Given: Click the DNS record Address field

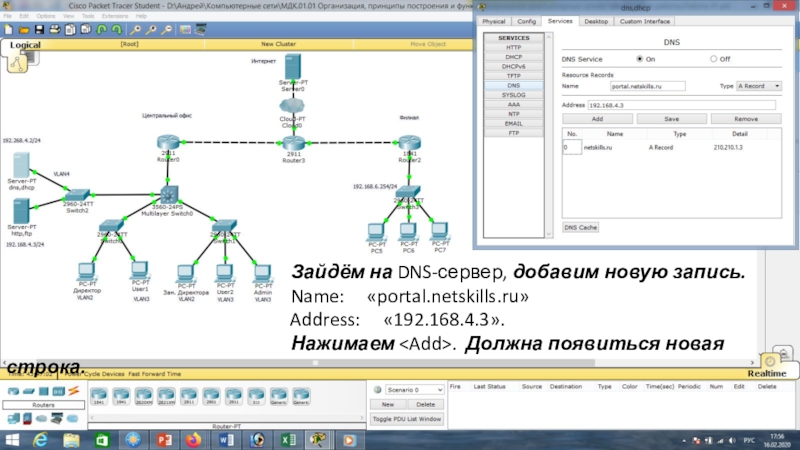Looking at the screenshot, I should click(x=682, y=105).
